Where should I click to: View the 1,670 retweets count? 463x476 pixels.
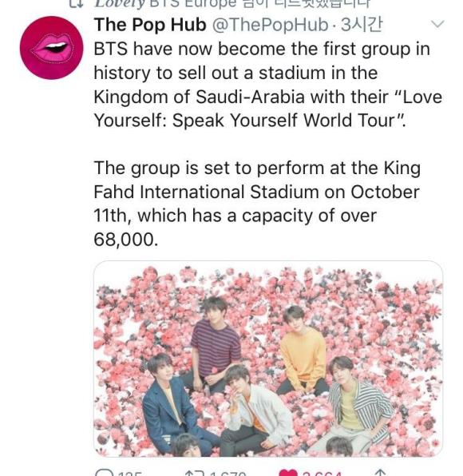pos(228,474)
